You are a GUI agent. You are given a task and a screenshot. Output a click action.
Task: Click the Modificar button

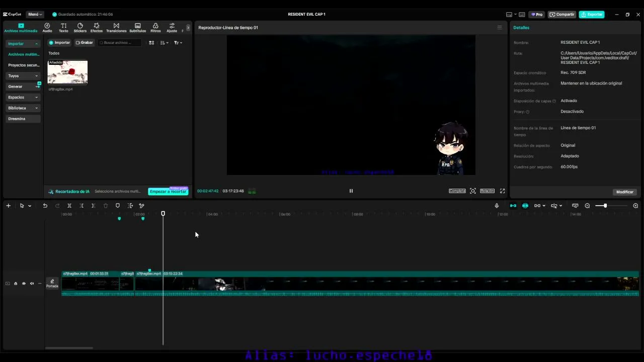[x=625, y=192]
